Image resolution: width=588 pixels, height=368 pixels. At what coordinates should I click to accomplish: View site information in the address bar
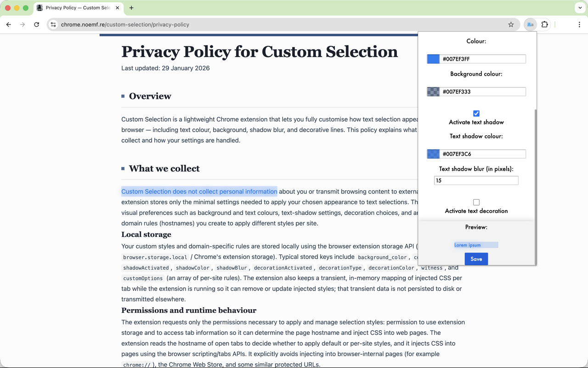[x=53, y=24]
